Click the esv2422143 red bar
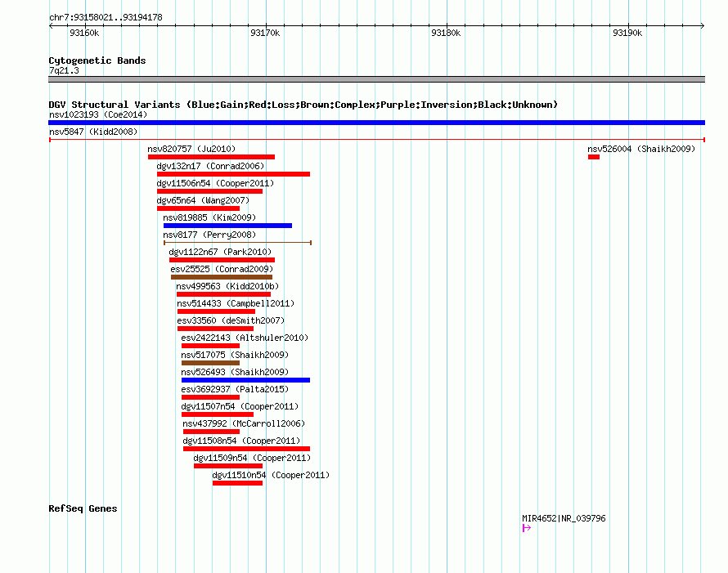This screenshot has width=728, height=573. tap(211, 346)
